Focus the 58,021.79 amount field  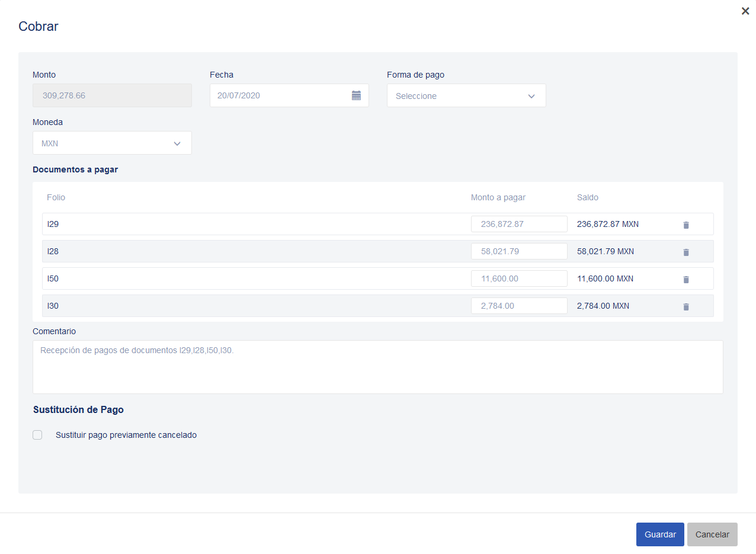click(519, 251)
